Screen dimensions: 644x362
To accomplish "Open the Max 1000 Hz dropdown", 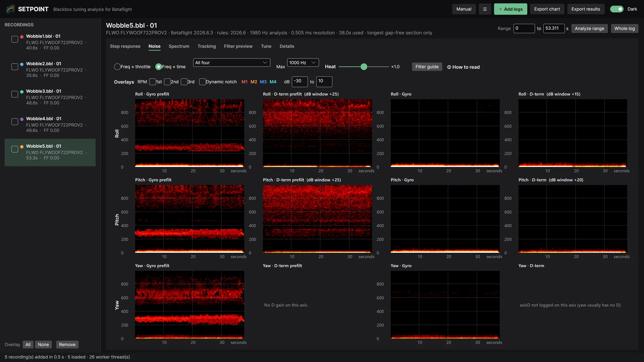I will [x=303, y=63].
